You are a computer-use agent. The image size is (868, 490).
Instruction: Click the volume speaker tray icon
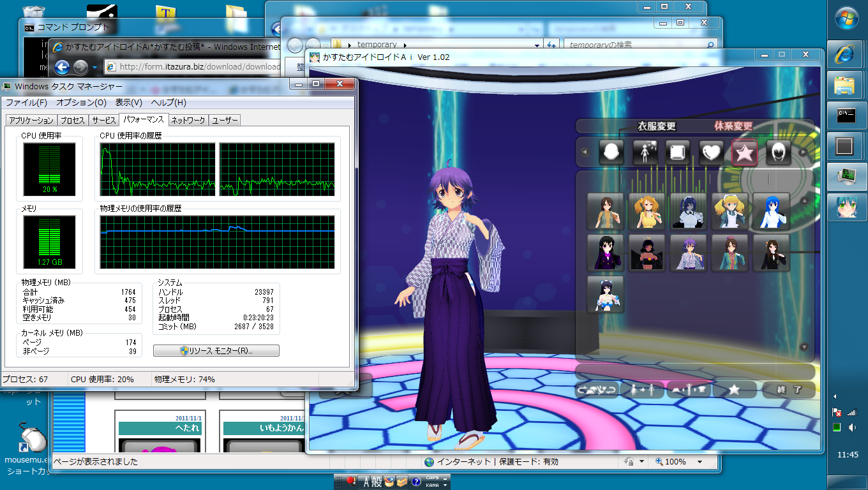point(852,427)
